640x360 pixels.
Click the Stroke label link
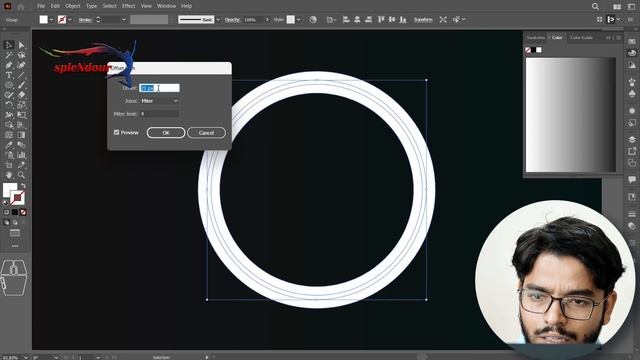click(85, 20)
